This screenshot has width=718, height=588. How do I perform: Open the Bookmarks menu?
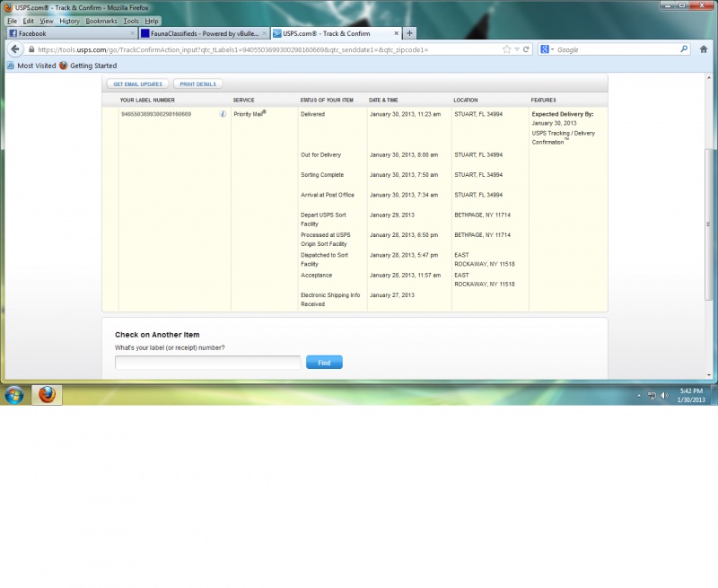[x=101, y=21]
